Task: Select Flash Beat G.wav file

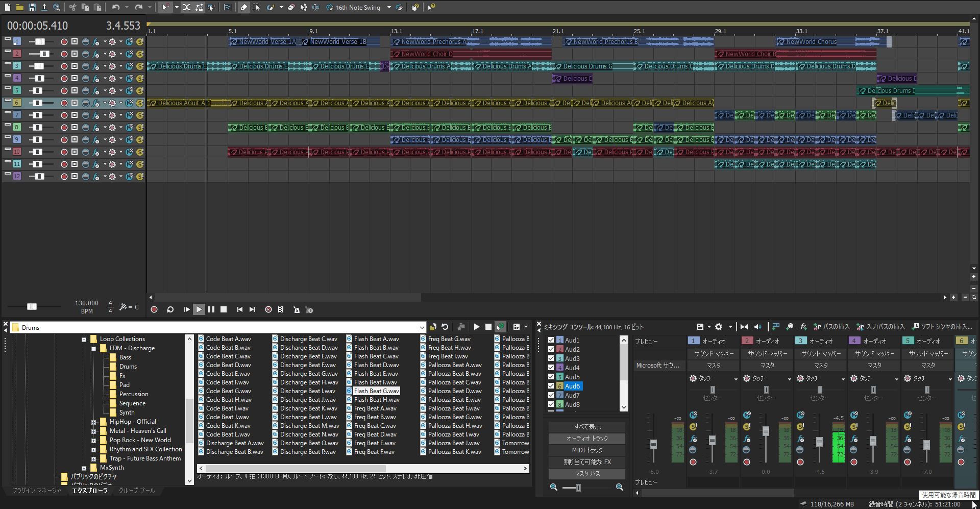Action: tap(377, 391)
